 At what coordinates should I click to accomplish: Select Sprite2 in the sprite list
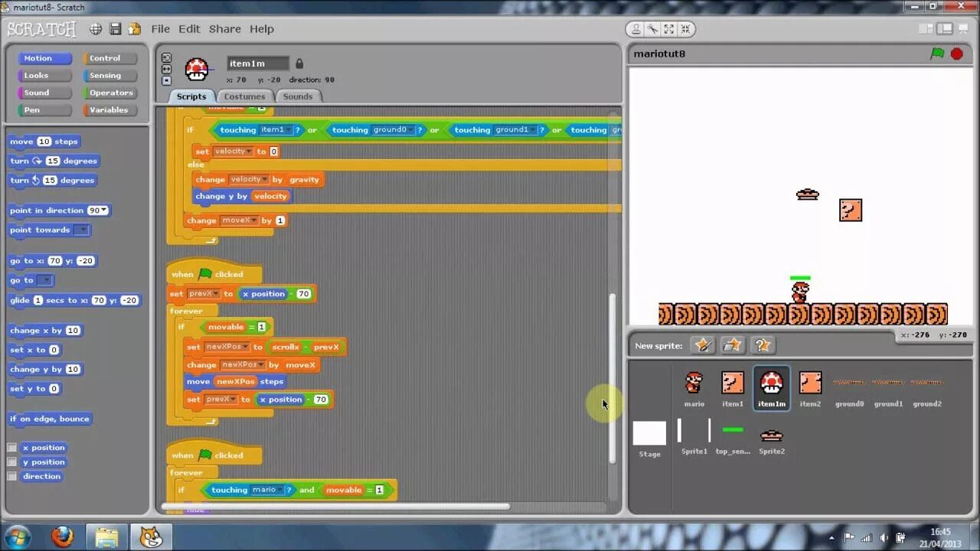pos(772,437)
